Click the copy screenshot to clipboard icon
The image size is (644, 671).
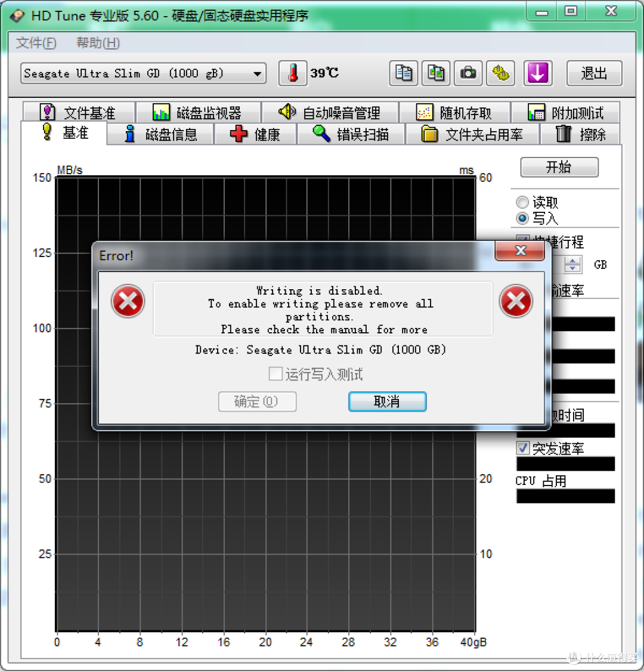436,73
